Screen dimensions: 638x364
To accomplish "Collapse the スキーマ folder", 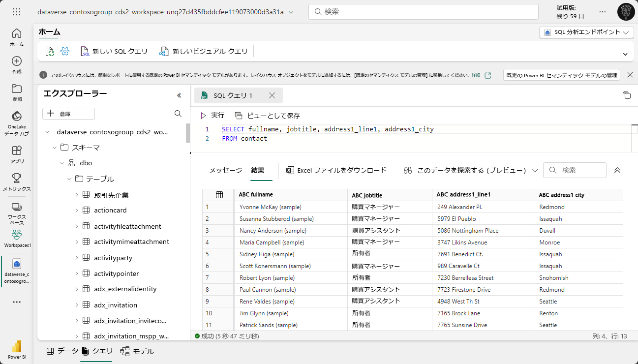I will coord(55,147).
